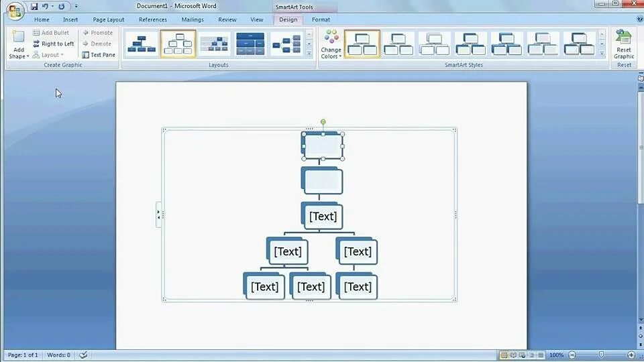Screen dimensions: 644x362
Task: Expand the SmartArt Styles gallery More arrow
Action: [602, 53]
